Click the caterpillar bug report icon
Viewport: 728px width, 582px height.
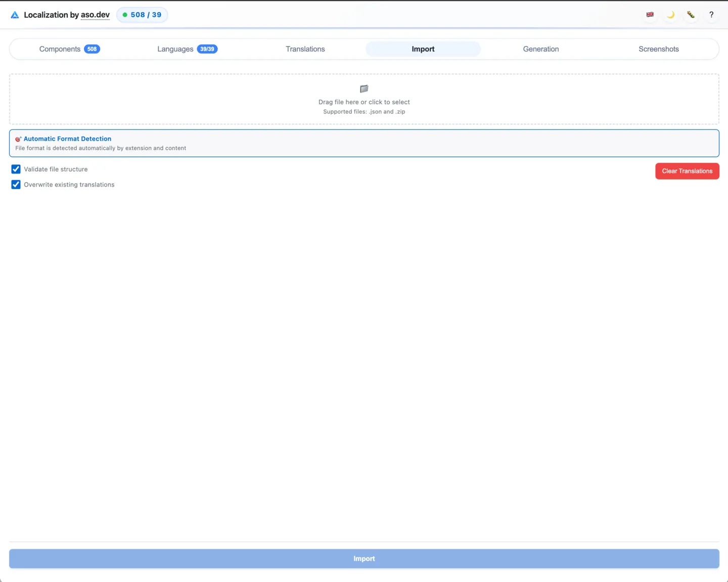point(691,15)
